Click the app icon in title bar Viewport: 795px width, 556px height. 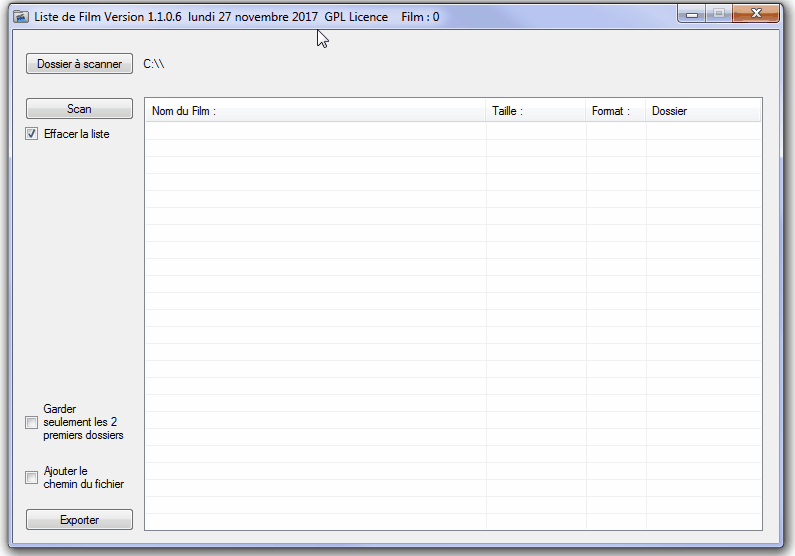(21, 17)
